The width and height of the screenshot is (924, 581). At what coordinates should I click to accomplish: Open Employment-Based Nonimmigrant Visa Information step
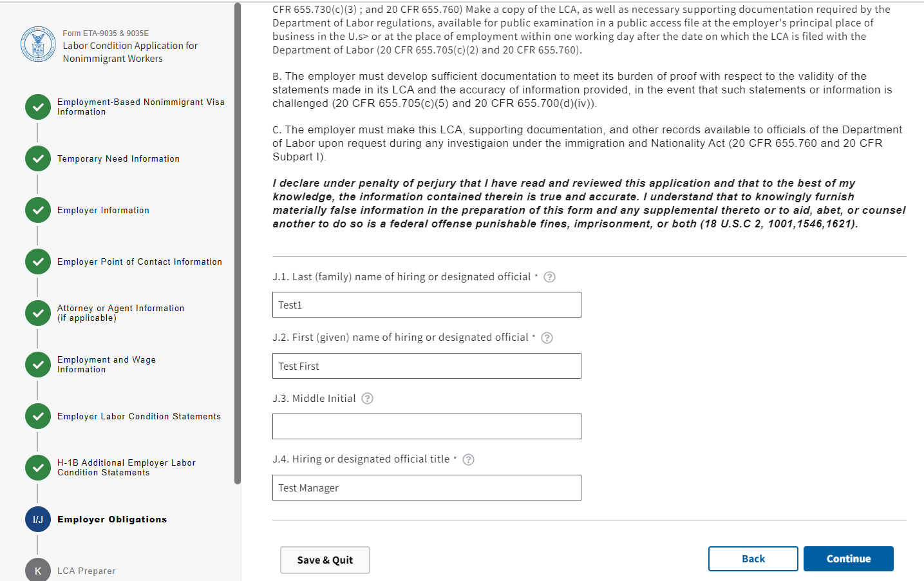point(140,107)
